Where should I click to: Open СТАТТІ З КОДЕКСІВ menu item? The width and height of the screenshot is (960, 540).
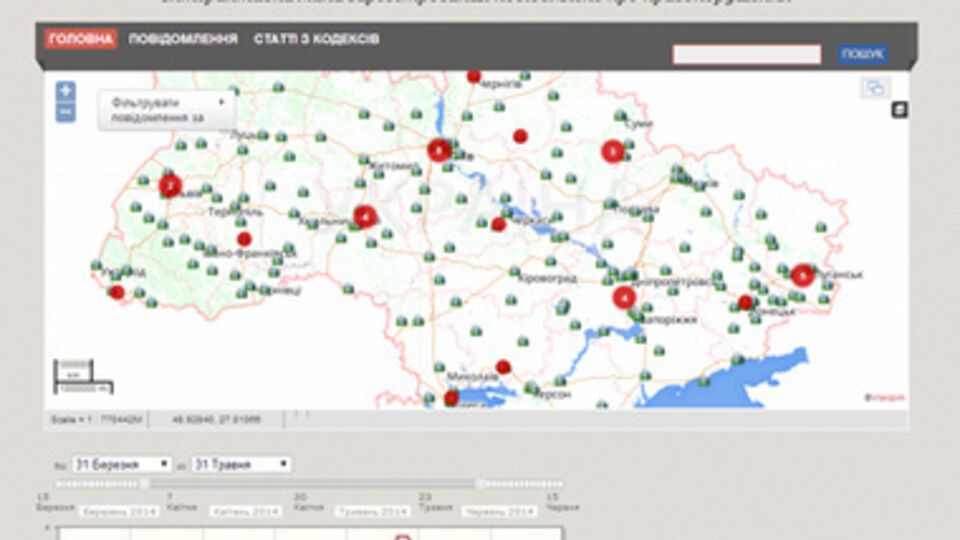tap(316, 39)
